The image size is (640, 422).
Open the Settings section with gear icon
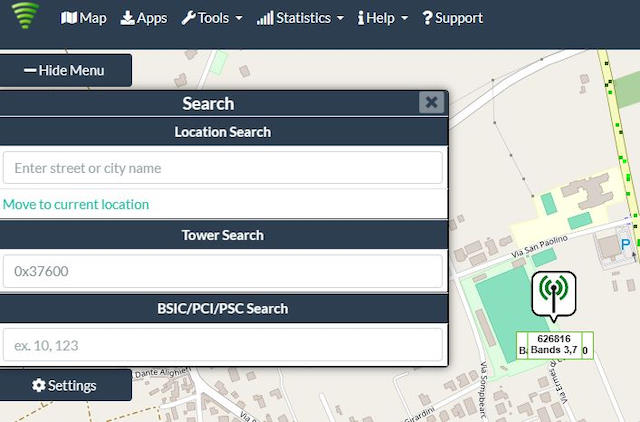(x=65, y=385)
